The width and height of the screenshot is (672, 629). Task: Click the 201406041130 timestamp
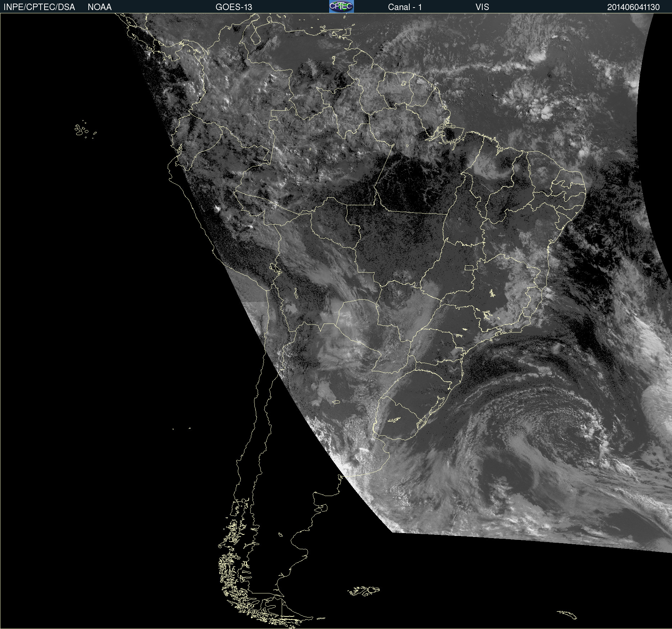coord(633,7)
